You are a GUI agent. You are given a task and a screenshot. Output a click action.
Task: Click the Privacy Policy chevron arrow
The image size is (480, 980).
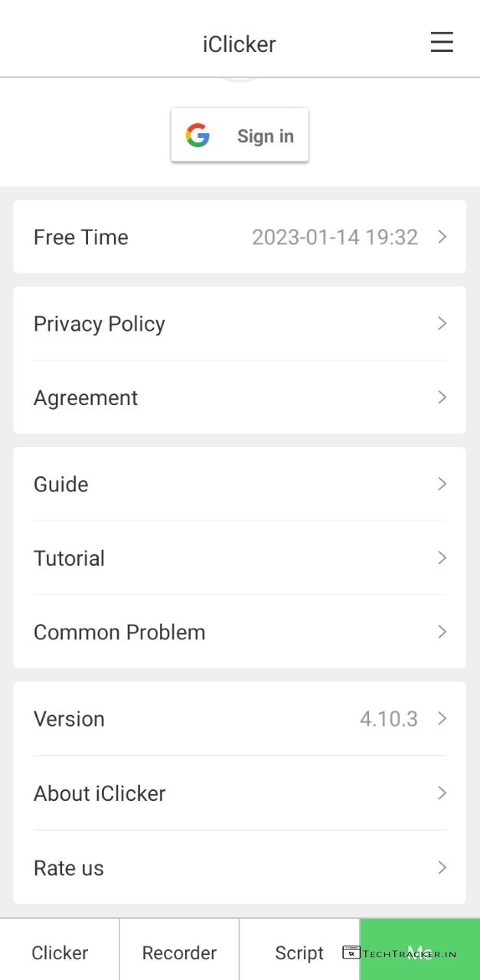(442, 324)
